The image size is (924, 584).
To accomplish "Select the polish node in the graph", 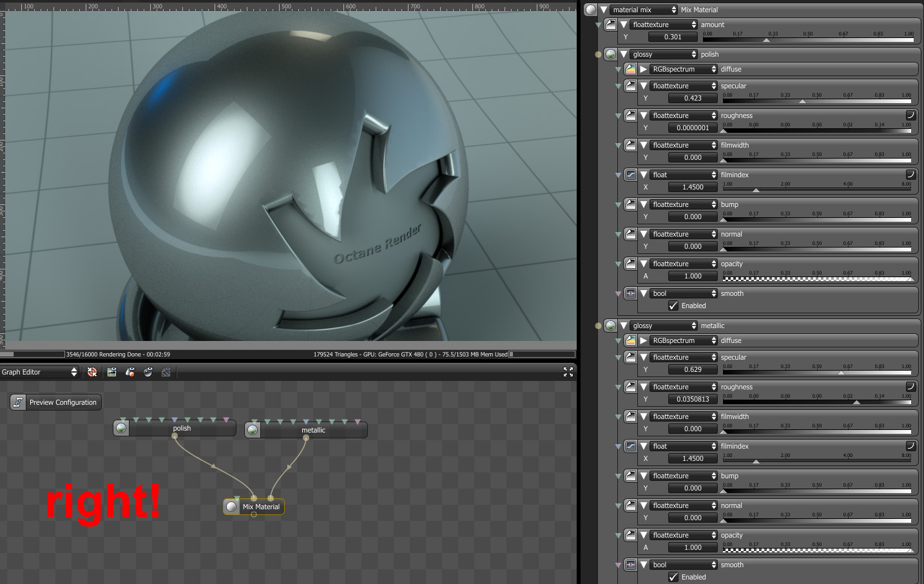I will point(175,428).
